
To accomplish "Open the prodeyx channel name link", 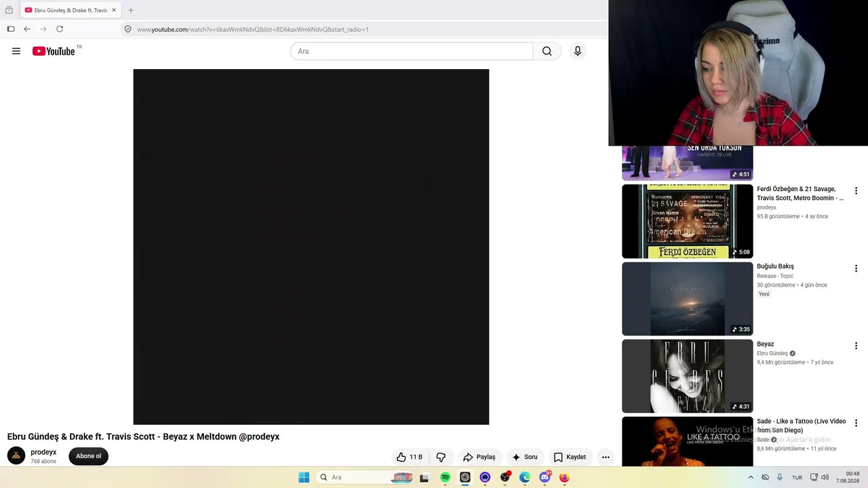I will [43, 452].
